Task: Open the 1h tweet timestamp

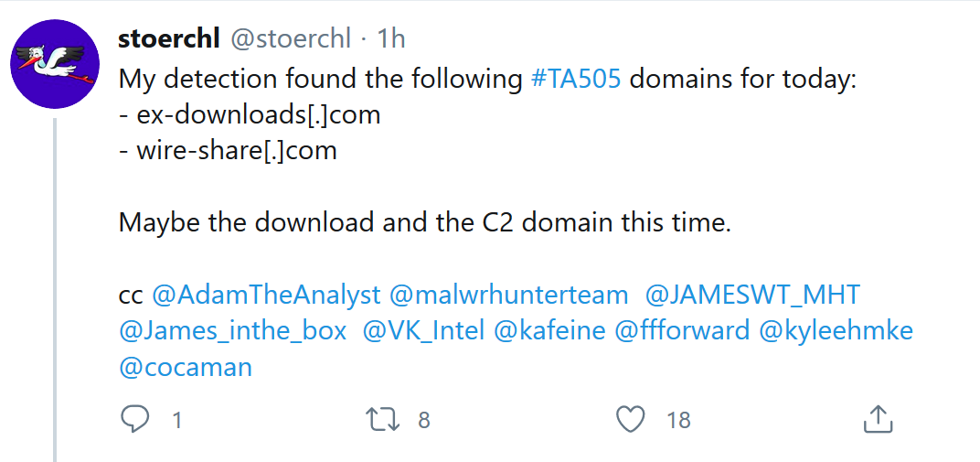Action: click(x=390, y=39)
